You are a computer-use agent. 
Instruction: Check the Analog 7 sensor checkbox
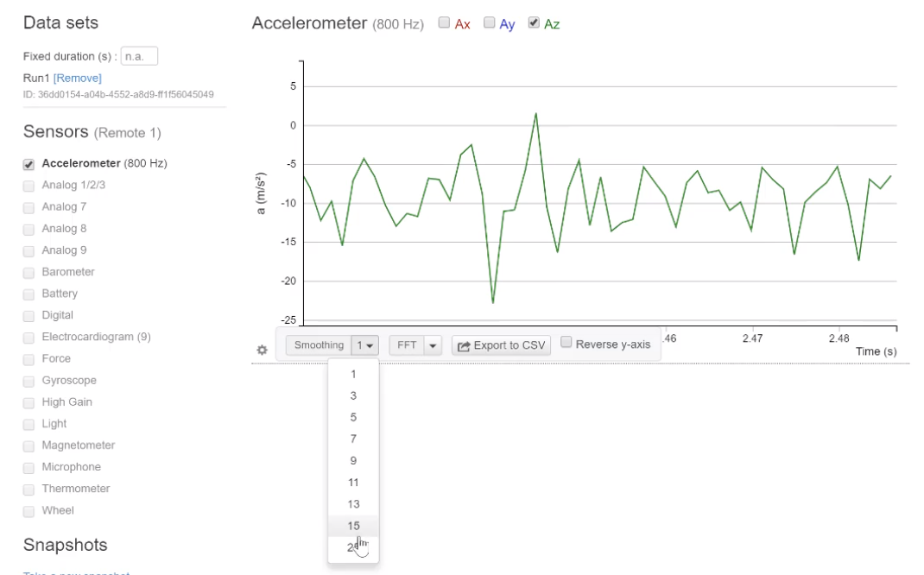(x=28, y=208)
